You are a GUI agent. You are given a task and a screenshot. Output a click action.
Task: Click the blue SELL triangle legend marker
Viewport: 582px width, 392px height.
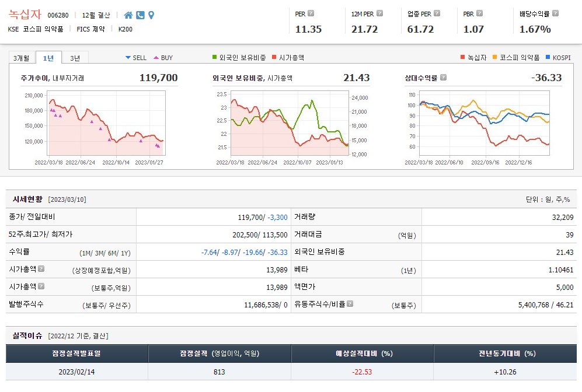[x=128, y=58]
